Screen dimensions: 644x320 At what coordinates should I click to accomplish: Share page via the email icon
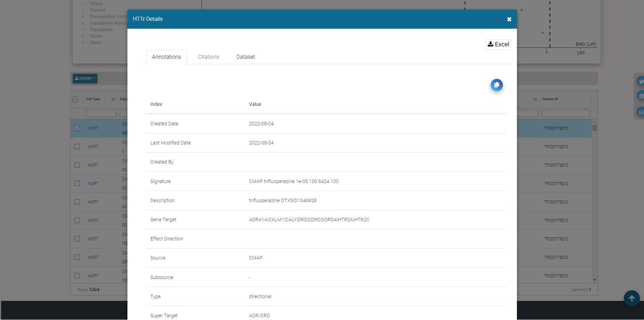641,112
